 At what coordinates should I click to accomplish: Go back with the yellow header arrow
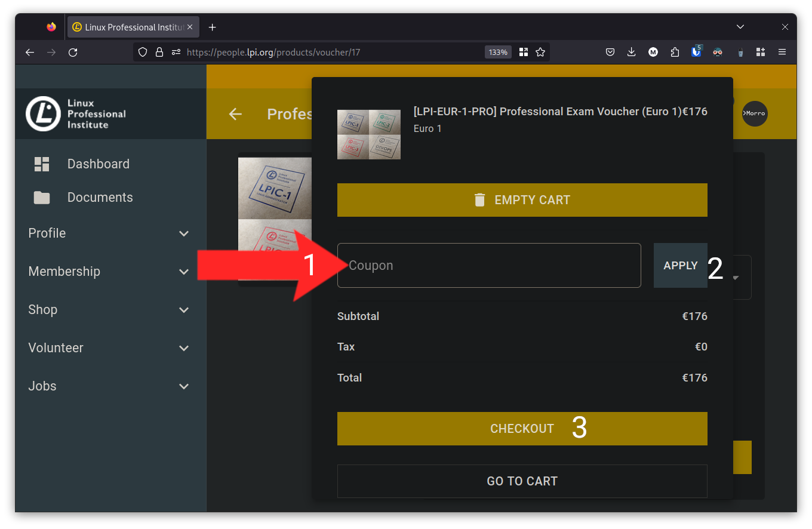coord(235,114)
